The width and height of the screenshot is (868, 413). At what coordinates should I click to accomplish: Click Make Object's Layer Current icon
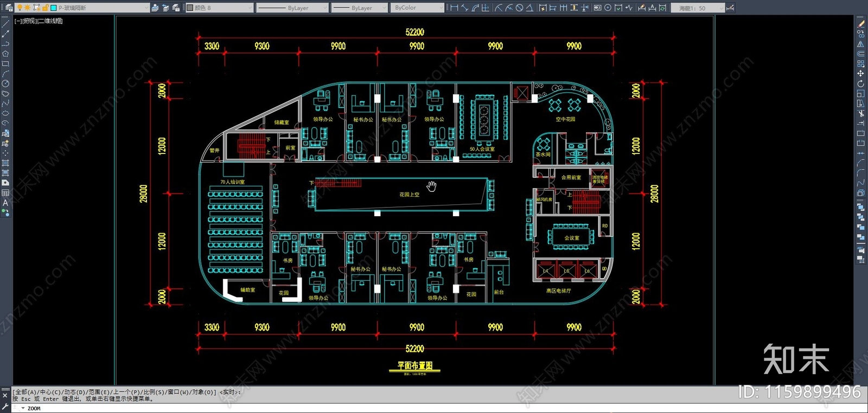coord(155,8)
